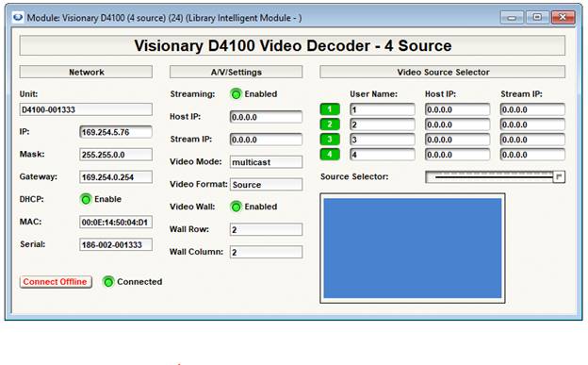Close the module window
The image size is (588, 365).
point(563,17)
